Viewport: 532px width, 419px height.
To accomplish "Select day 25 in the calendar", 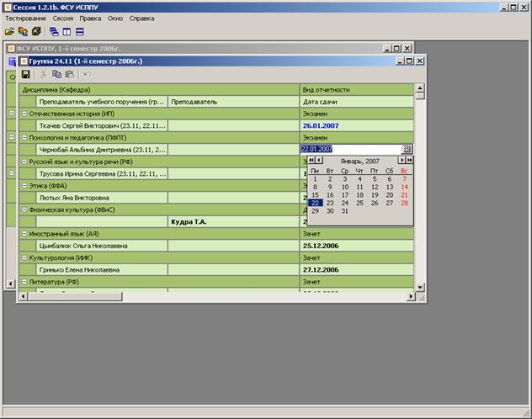I will pos(359,203).
